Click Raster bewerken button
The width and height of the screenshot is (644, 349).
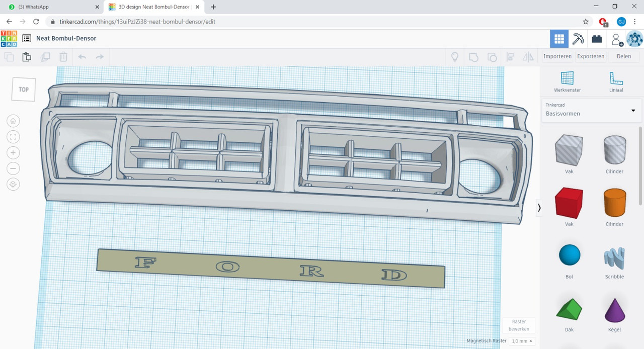(x=519, y=325)
